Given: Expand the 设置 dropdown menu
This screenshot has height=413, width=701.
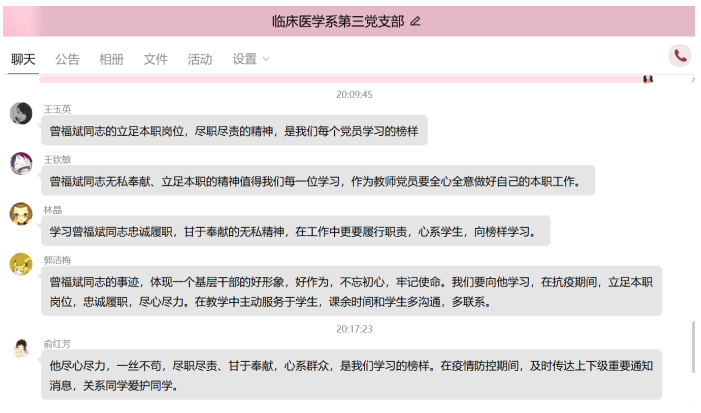Looking at the screenshot, I should [251, 59].
